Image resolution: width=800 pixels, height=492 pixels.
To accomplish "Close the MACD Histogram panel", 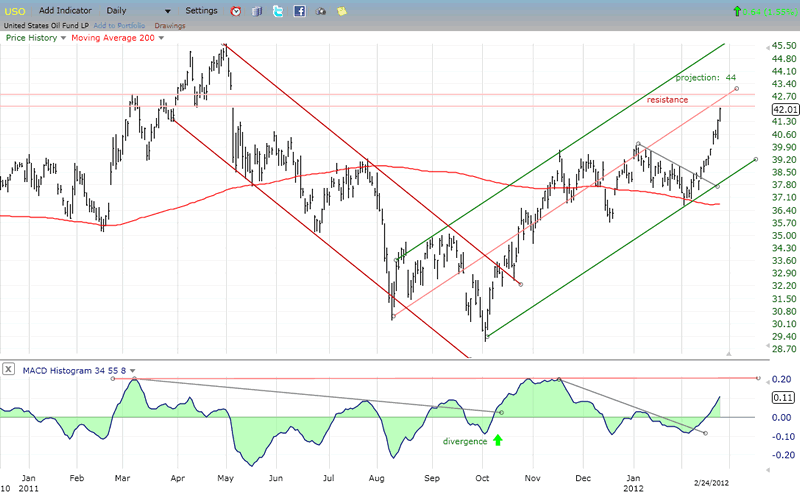I will click(8, 369).
